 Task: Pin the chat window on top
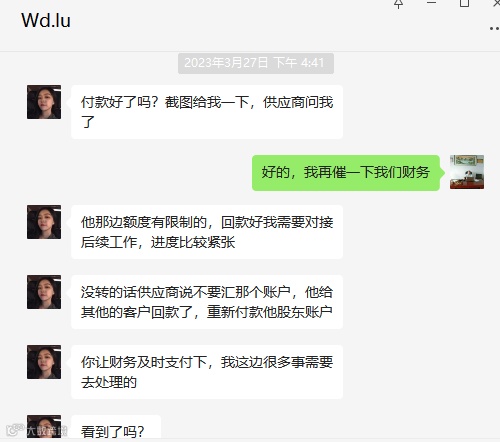pyautogui.click(x=398, y=3)
